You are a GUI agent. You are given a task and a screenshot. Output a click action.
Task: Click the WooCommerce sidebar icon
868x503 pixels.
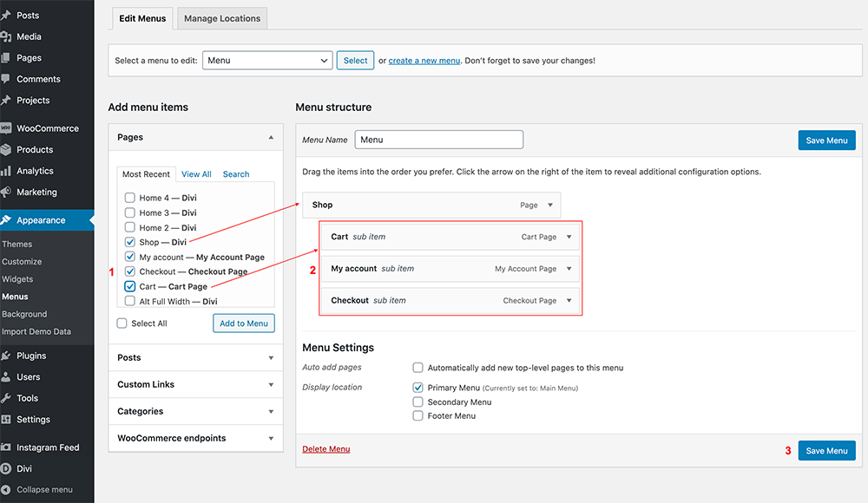[x=5, y=128]
